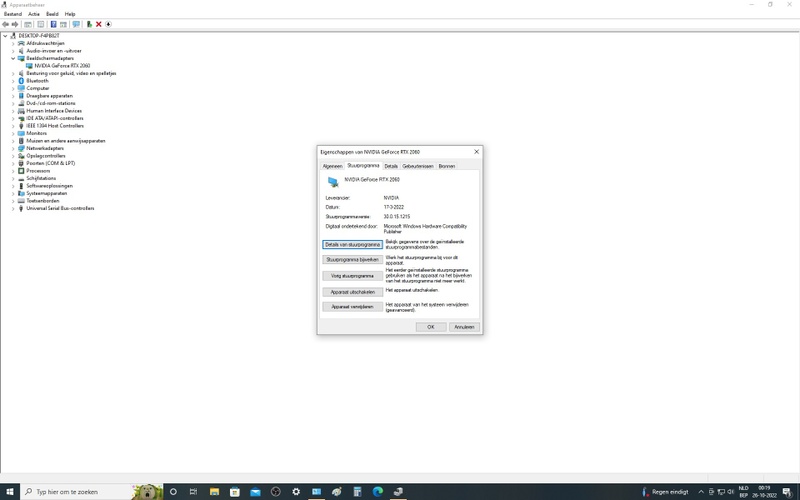
Task: Click the black down-arrow disable device toolbar icon
Action: point(108,24)
